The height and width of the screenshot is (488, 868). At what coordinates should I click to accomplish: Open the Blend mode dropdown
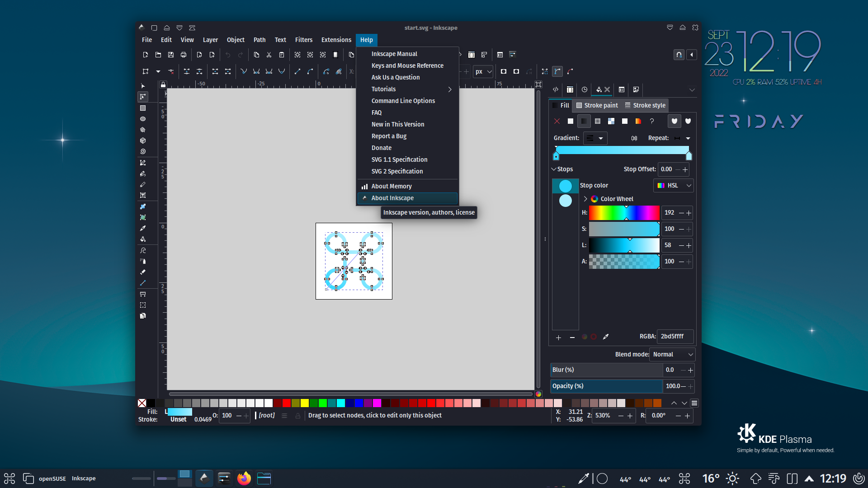pos(672,355)
